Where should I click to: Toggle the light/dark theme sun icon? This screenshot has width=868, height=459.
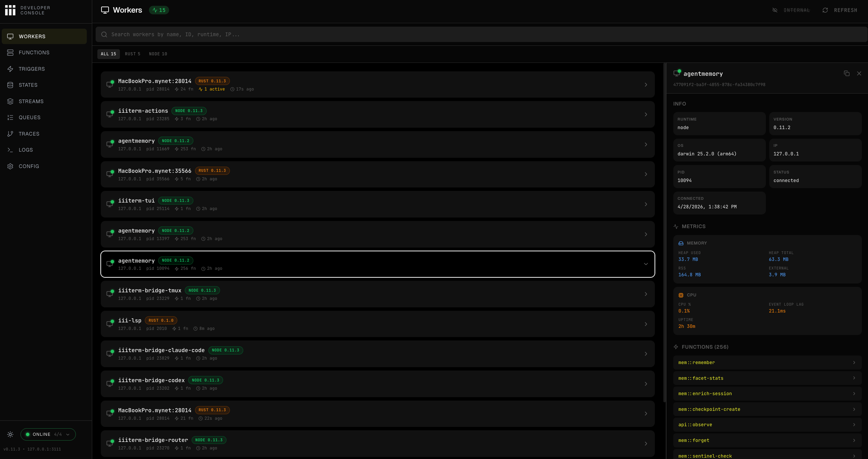(x=10, y=434)
